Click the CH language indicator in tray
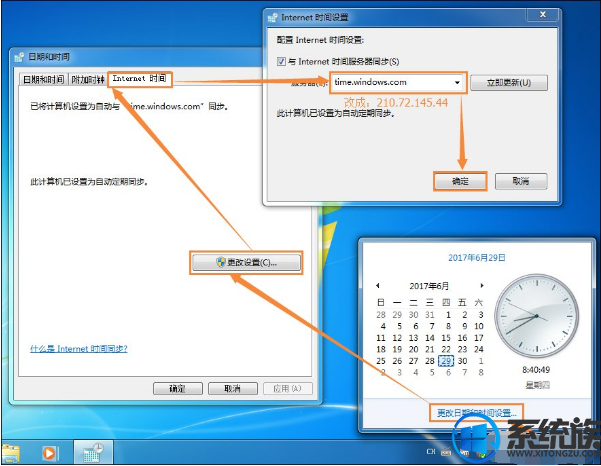This screenshot has height=466, width=601. [431, 451]
